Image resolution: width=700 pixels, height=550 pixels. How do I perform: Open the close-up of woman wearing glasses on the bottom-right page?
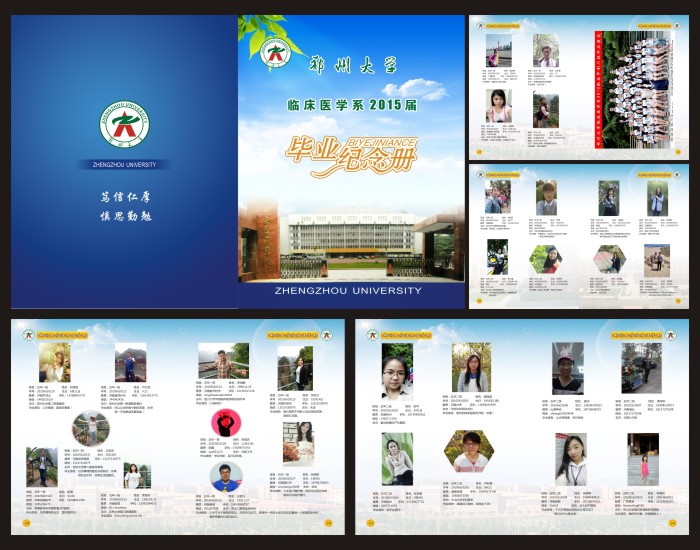click(397, 371)
